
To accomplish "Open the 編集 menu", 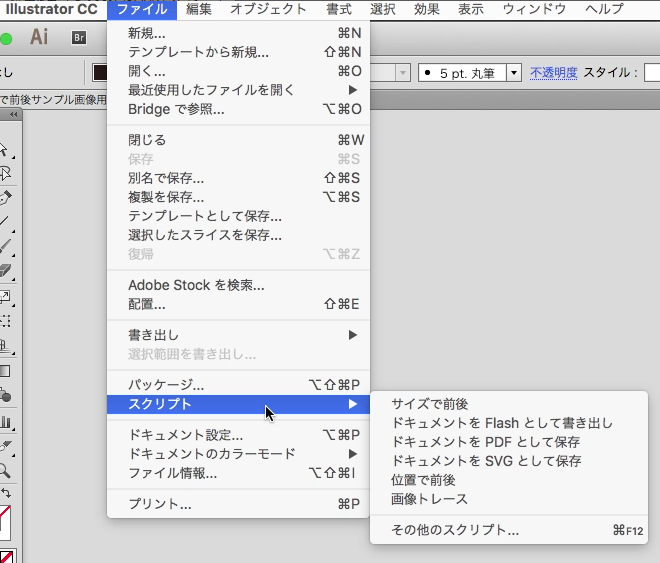I will click(199, 9).
